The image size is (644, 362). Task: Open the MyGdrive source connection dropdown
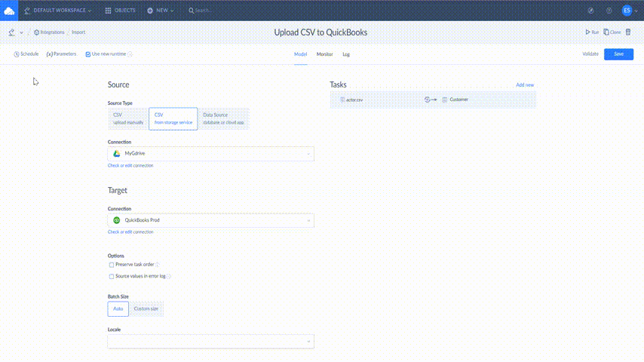click(210, 154)
